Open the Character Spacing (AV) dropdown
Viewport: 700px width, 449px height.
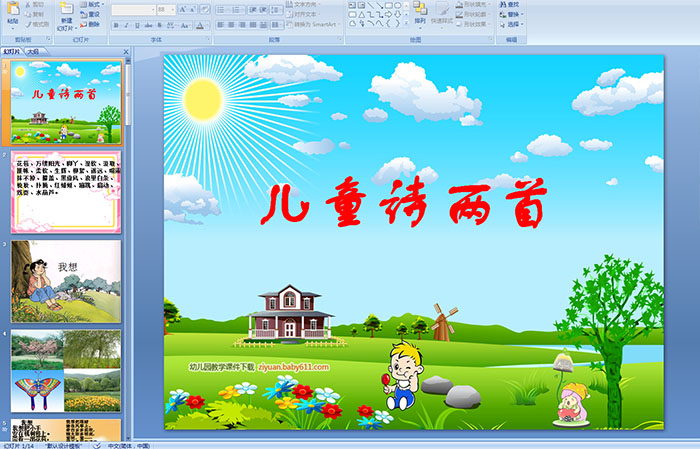[x=171, y=25]
